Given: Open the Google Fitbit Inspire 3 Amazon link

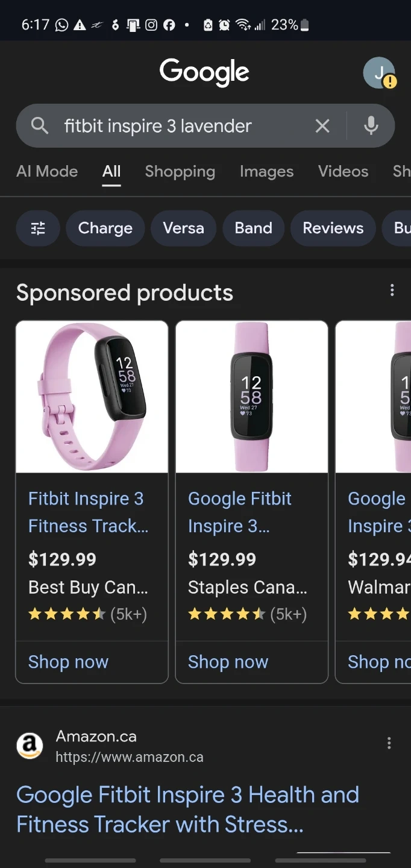Looking at the screenshot, I should 187,809.
